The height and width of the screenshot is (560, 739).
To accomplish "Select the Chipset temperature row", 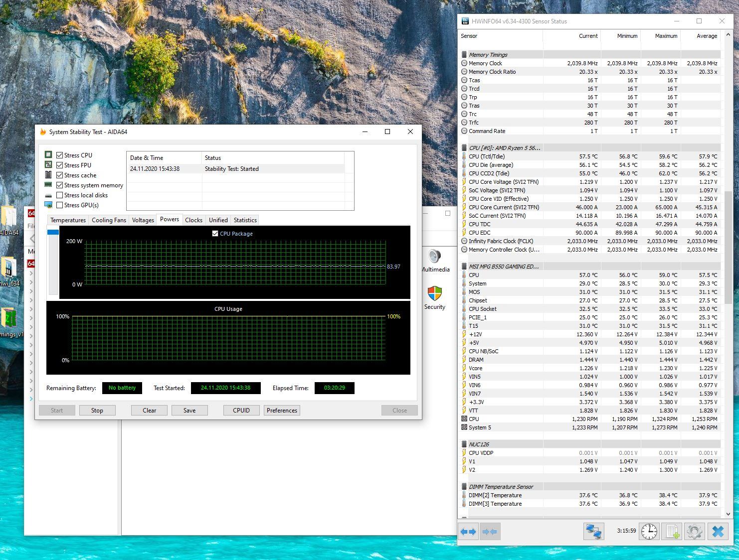I will tap(590, 300).
